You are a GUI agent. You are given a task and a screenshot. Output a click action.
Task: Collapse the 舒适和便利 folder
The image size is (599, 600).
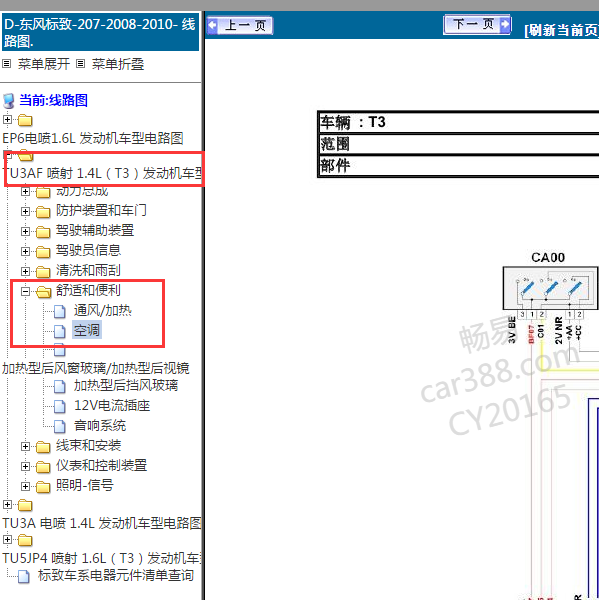[x=25, y=292]
